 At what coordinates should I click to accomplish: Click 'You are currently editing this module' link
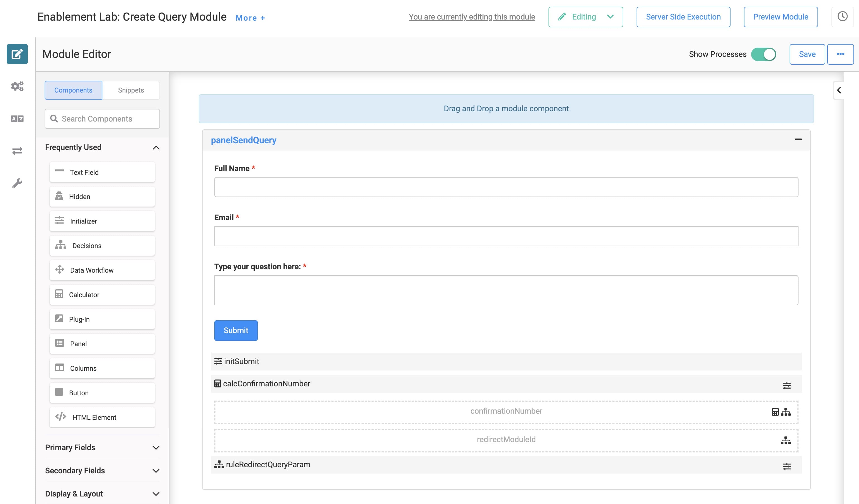tap(472, 17)
